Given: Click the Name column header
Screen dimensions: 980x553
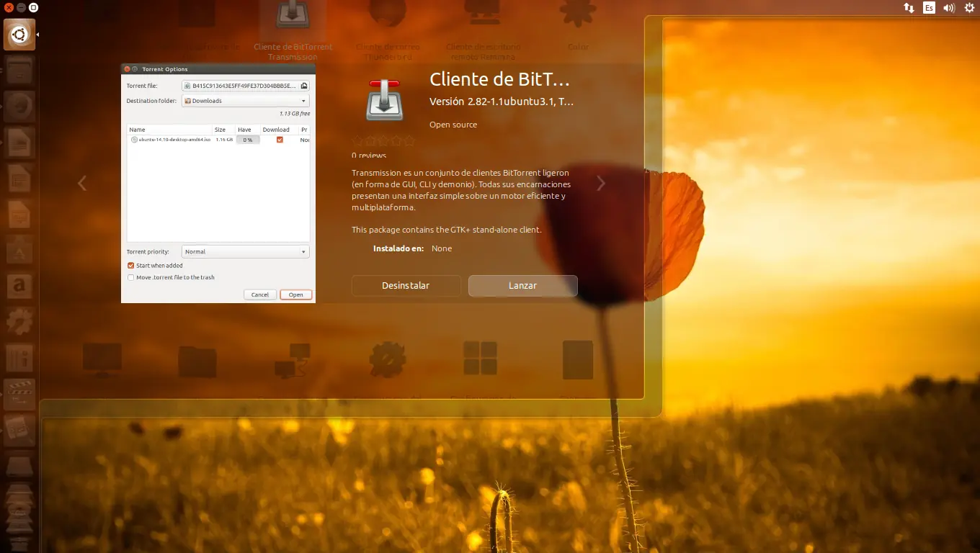Looking at the screenshot, I should point(169,130).
